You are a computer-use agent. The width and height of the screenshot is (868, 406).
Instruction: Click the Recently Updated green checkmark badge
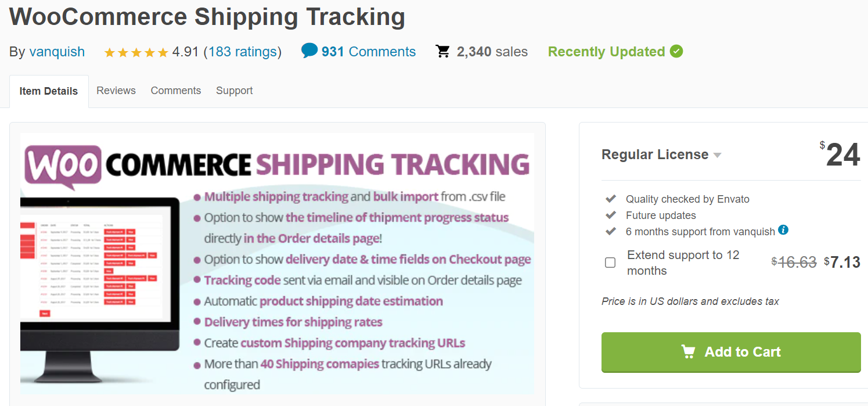[676, 52]
